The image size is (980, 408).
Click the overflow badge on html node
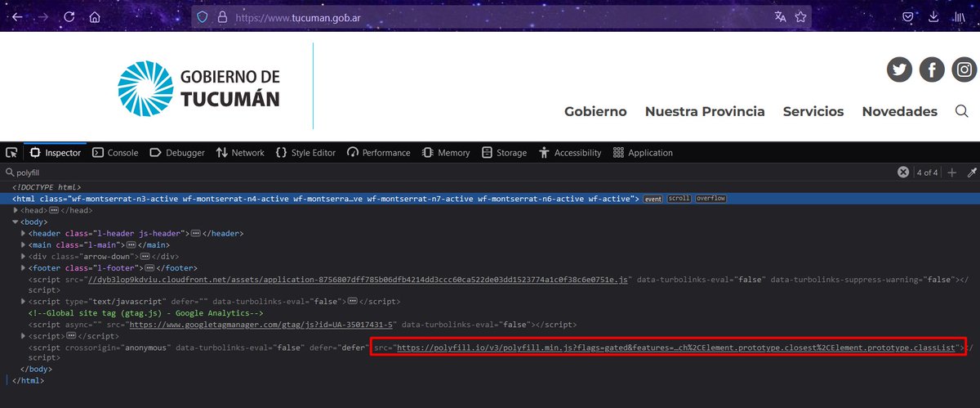click(x=710, y=199)
